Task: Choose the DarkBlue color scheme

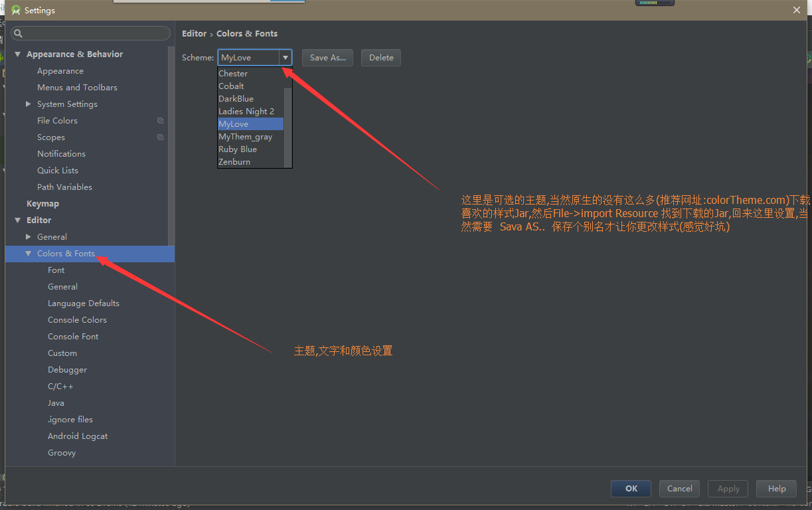Action: pyautogui.click(x=250, y=99)
